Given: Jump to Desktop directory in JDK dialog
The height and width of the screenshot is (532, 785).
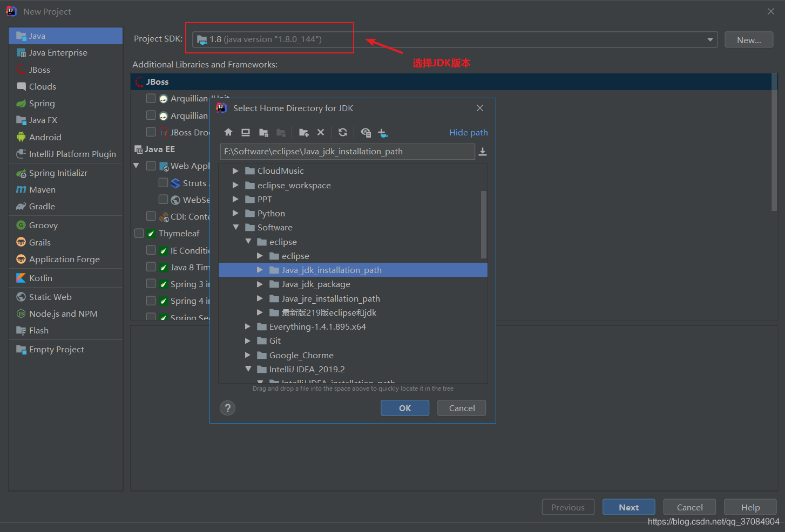Looking at the screenshot, I should click(x=246, y=132).
